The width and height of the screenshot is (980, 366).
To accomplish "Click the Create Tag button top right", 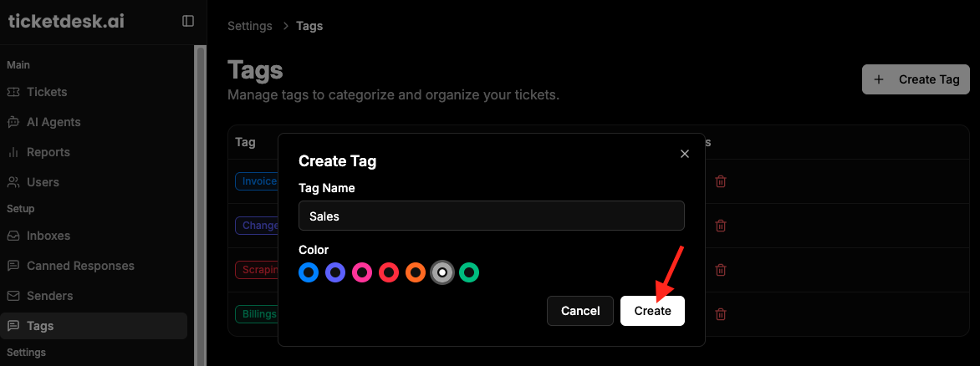I will (916, 79).
